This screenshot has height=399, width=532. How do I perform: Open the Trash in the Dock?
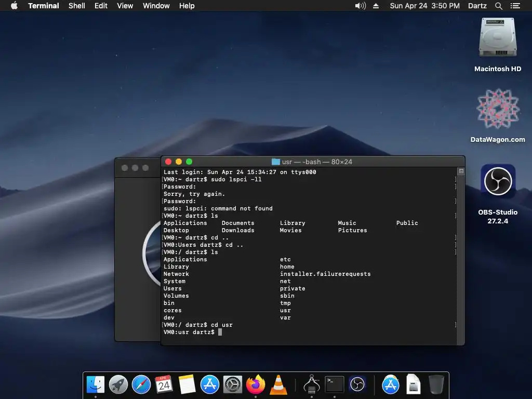pyautogui.click(x=436, y=385)
